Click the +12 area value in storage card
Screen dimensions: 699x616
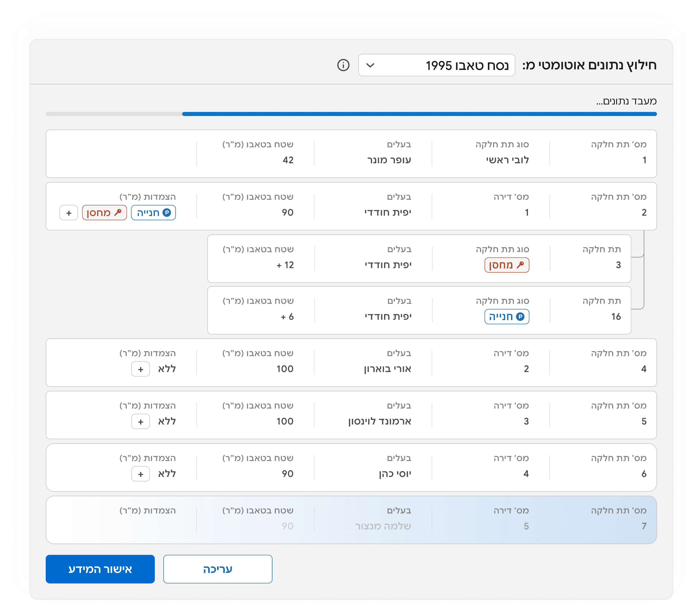point(285,265)
